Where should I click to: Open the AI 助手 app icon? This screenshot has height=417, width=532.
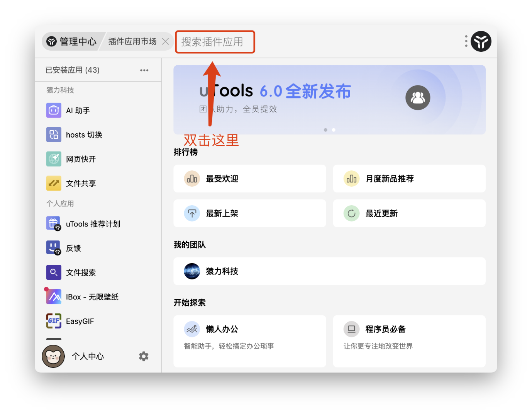pyautogui.click(x=54, y=111)
